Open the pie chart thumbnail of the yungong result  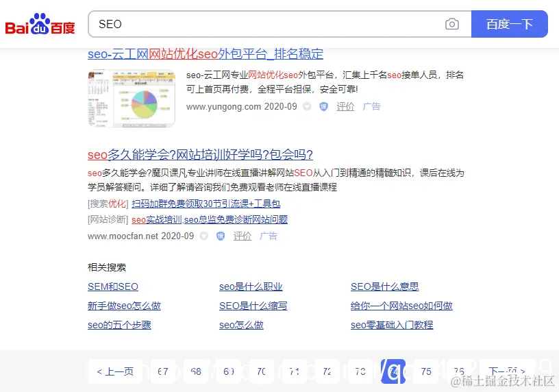132,99
